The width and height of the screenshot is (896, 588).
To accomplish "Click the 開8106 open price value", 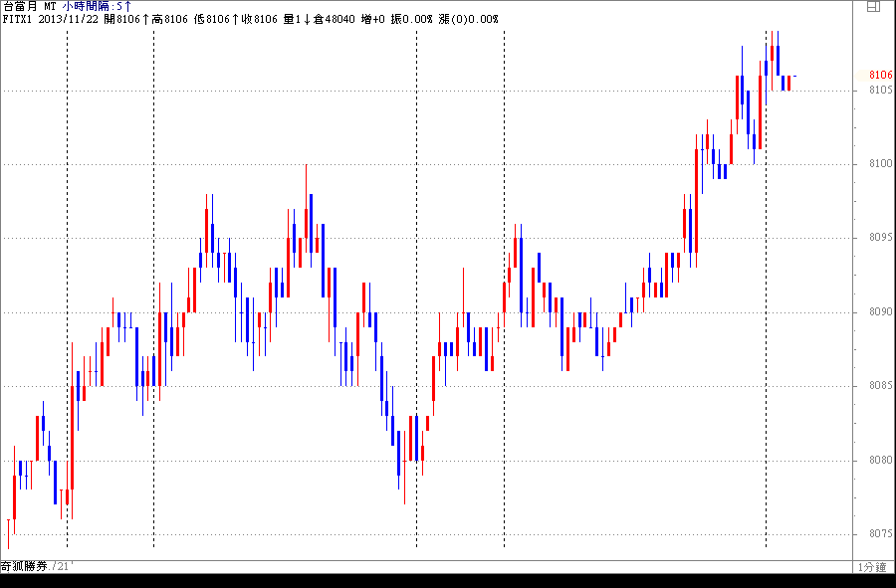I will (x=126, y=19).
